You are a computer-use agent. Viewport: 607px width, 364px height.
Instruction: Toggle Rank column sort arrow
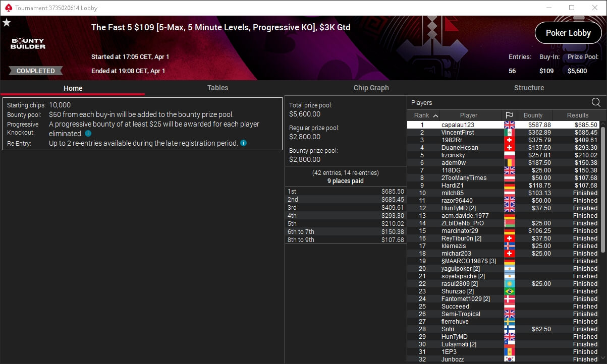click(435, 115)
